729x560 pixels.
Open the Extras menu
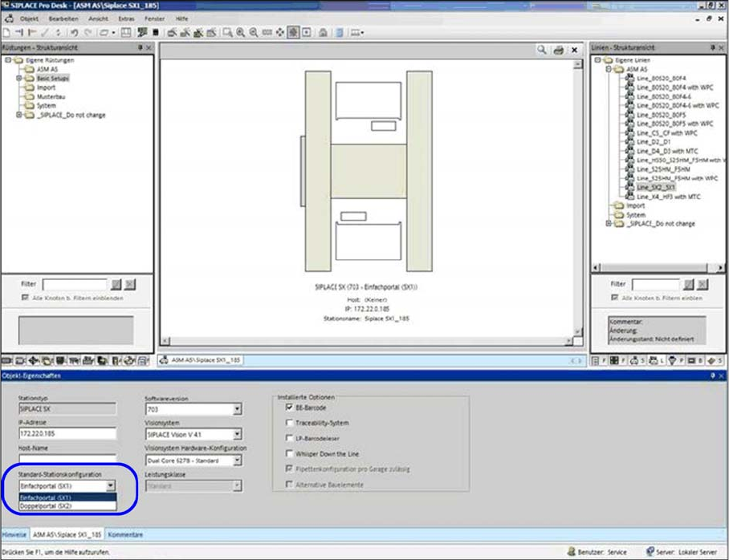pyautogui.click(x=126, y=18)
